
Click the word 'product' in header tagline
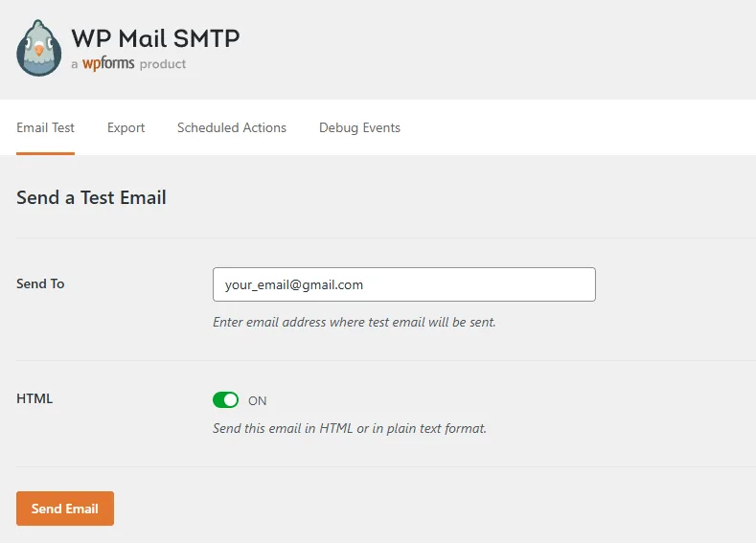click(163, 64)
